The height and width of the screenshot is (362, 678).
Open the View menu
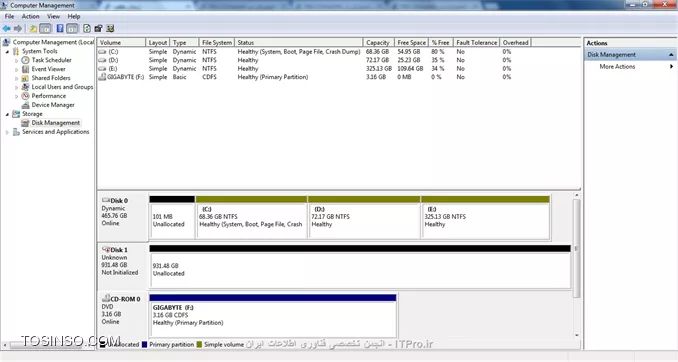tap(53, 16)
